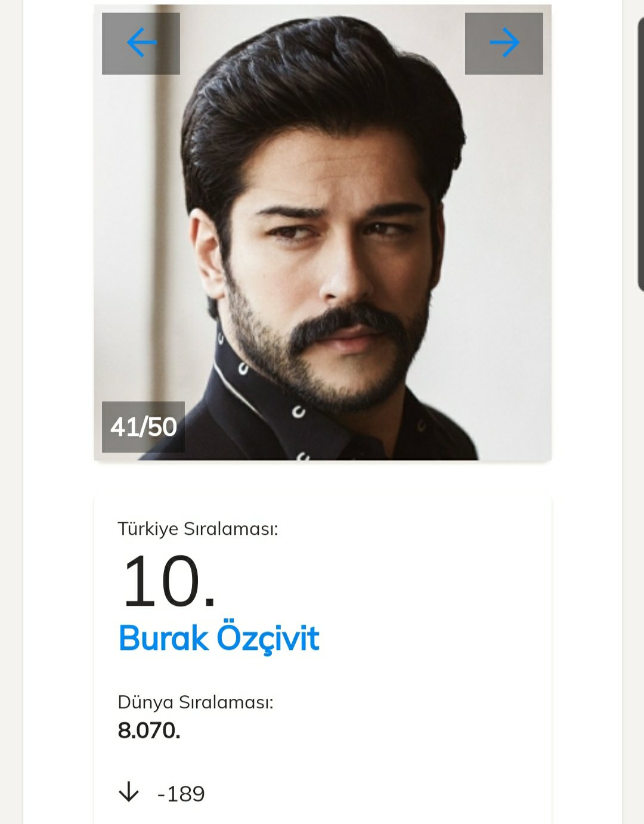The width and height of the screenshot is (644, 824).
Task: Select the Türkiye Sıralaması label
Action: [198, 529]
